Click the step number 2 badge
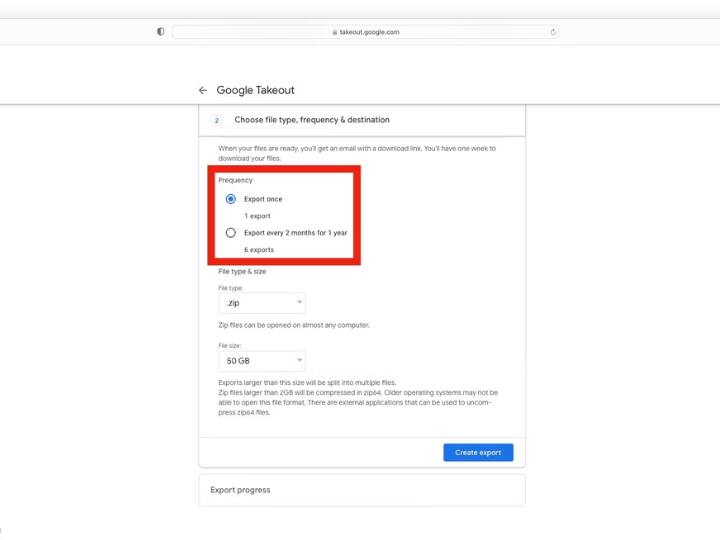The width and height of the screenshot is (720, 540). point(217,120)
